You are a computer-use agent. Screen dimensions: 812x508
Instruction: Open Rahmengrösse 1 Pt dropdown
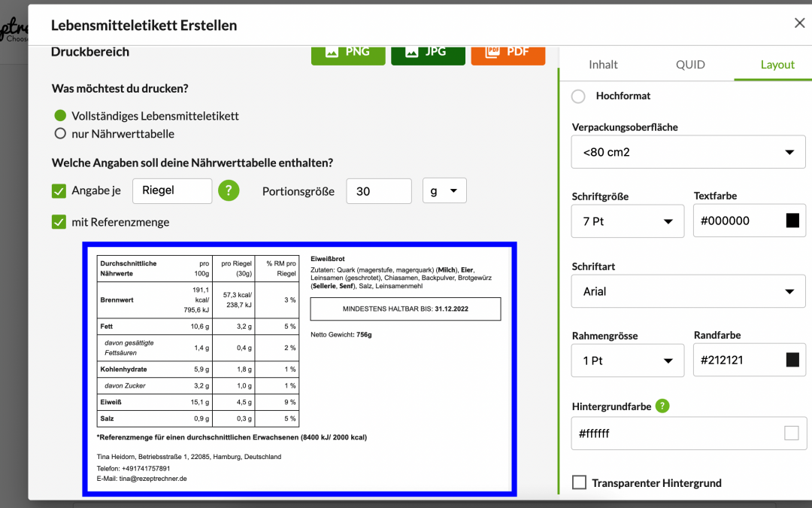[x=628, y=360]
